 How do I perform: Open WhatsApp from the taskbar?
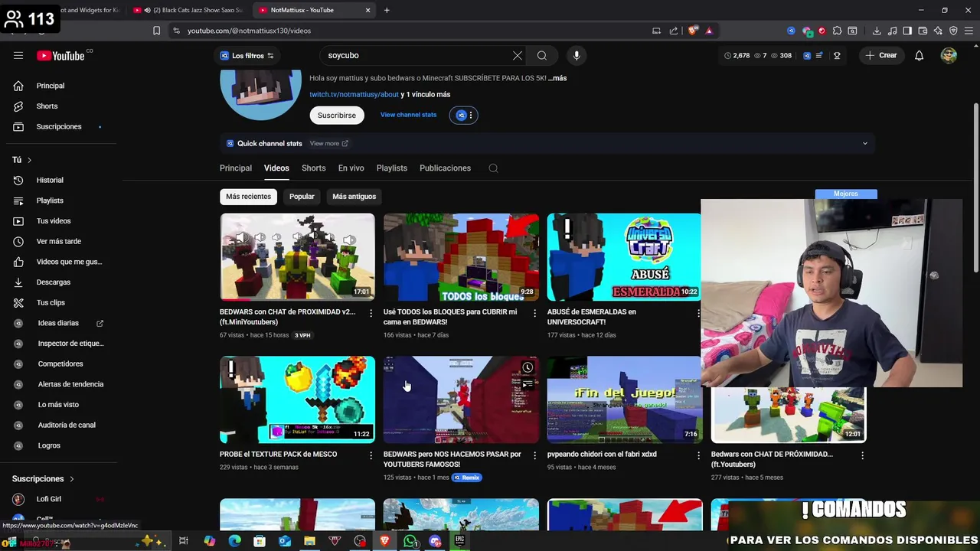click(x=410, y=541)
